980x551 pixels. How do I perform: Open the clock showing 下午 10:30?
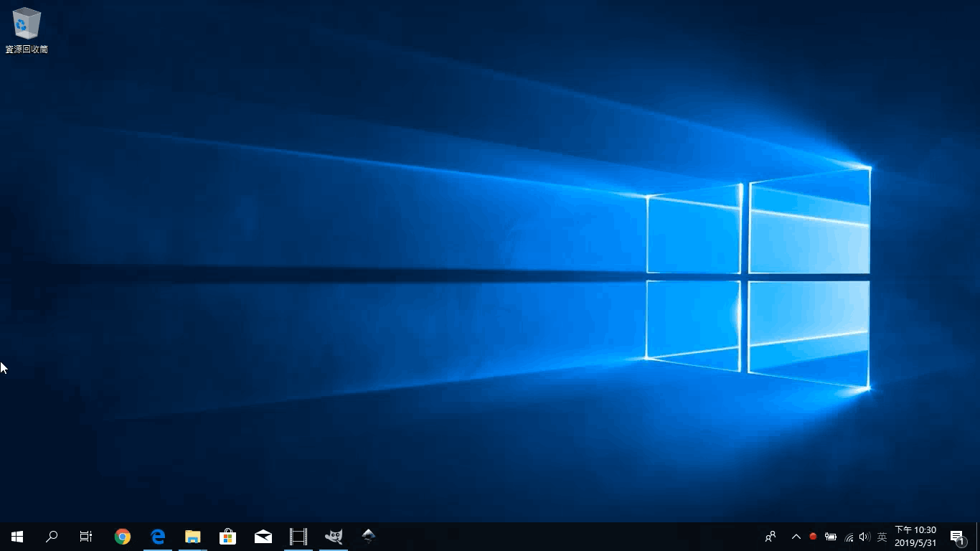(x=915, y=537)
